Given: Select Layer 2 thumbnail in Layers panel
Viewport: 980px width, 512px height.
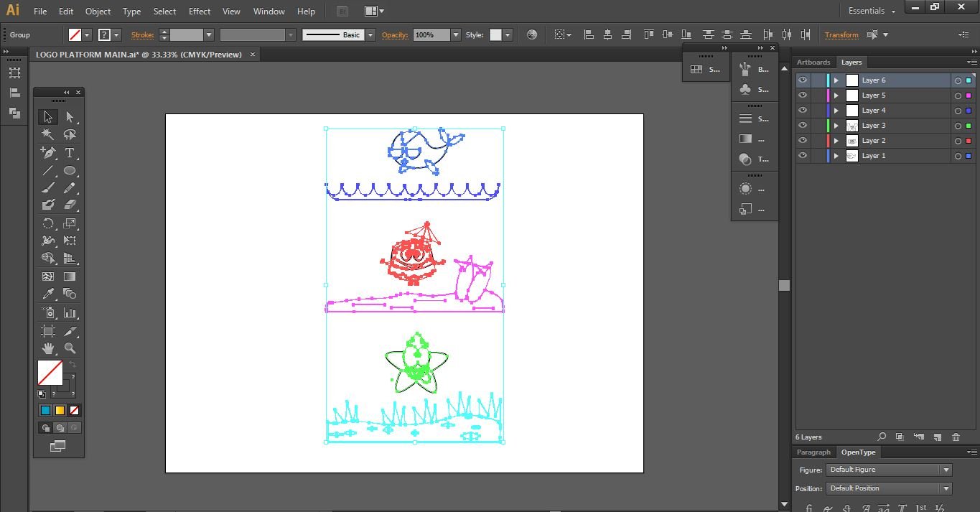Looking at the screenshot, I should 852,141.
